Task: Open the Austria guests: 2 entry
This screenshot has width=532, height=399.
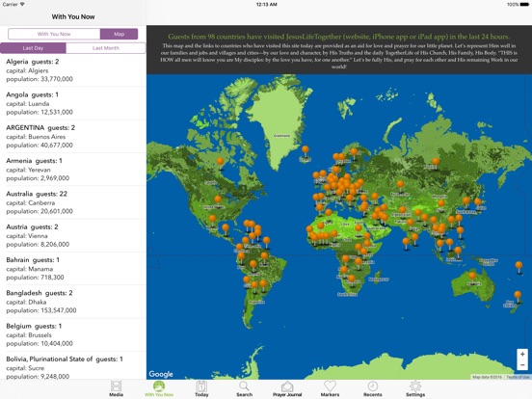Action: 73,235
